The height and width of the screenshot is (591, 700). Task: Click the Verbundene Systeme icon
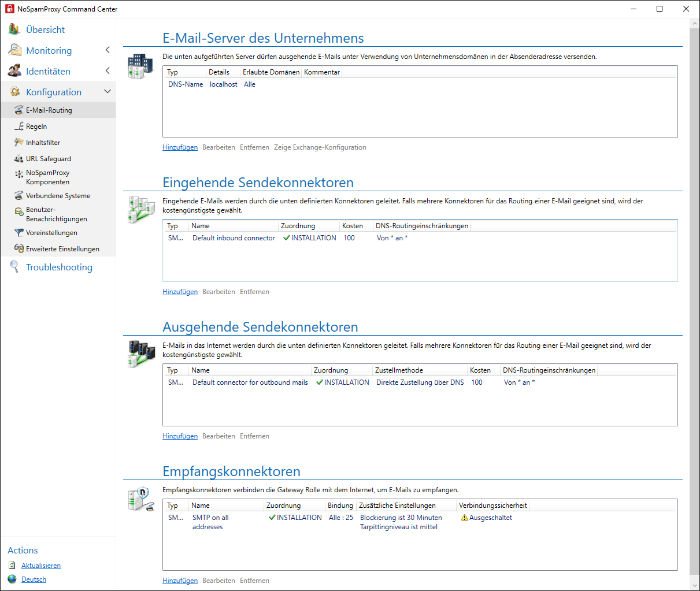(19, 196)
